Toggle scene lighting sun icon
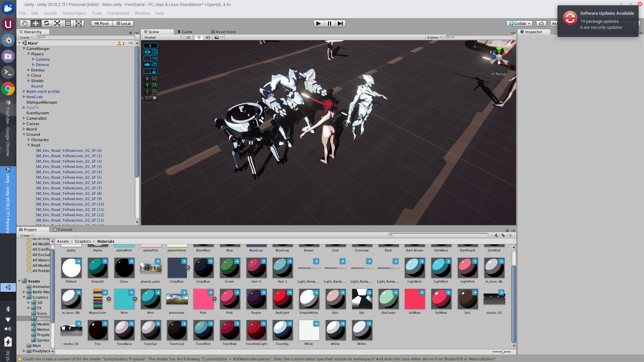The height and width of the screenshot is (362, 644). pos(199,38)
